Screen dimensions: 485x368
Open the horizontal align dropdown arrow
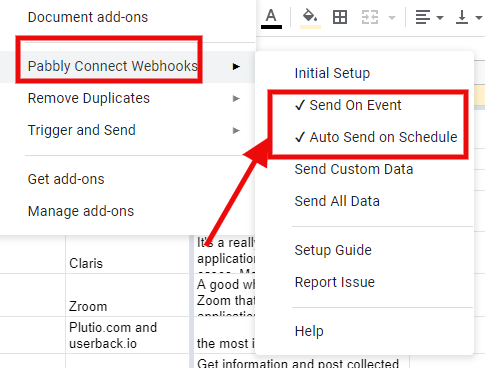point(440,17)
